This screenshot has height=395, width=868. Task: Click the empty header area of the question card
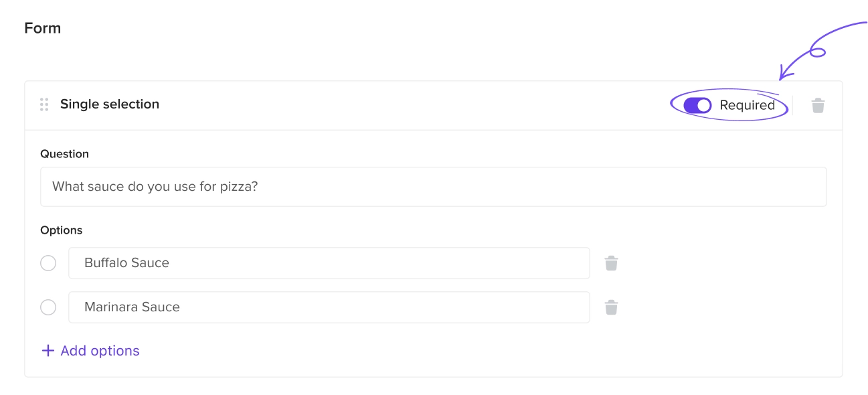click(x=415, y=105)
